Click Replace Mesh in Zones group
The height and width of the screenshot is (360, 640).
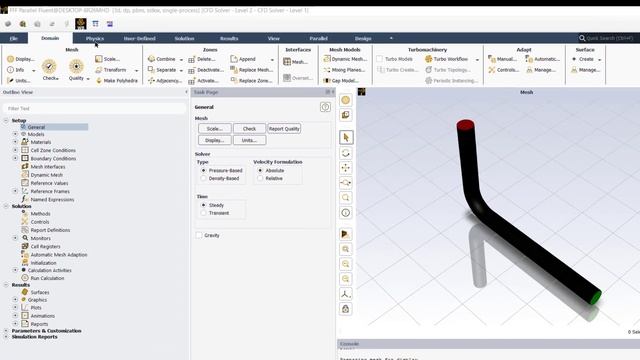coord(251,70)
